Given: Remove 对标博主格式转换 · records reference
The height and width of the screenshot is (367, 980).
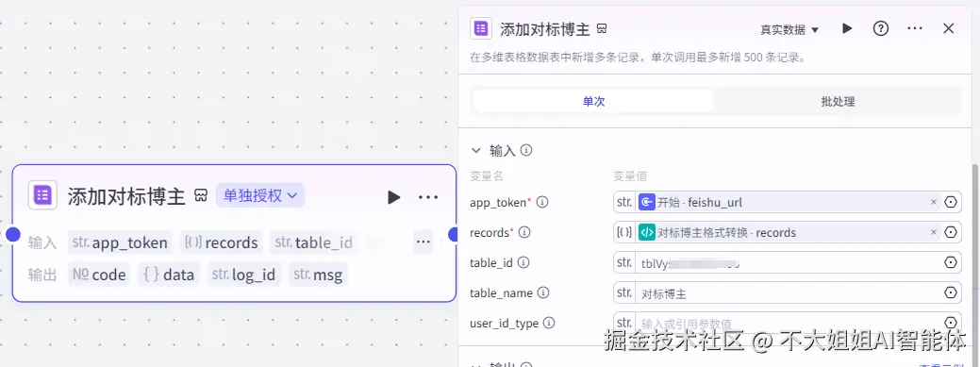Looking at the screenshot, I should pyautogui.click(x=934, y=232).
